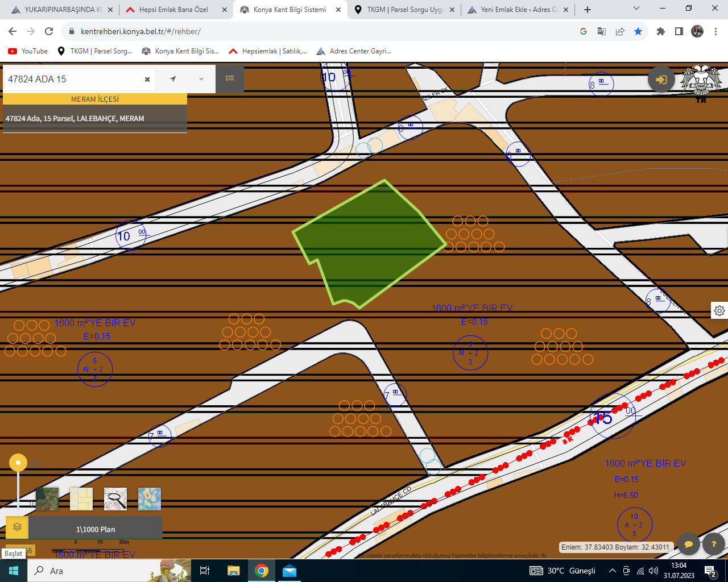Switch to the street map basemap thumbnail
The width and height of the screenshot is (728, 582).
point(81,499)
